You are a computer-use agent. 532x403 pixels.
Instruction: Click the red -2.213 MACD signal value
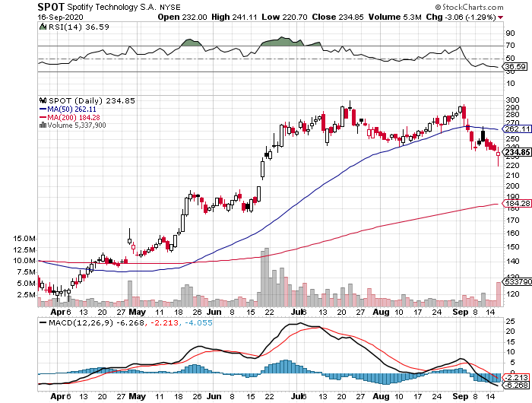164,322
